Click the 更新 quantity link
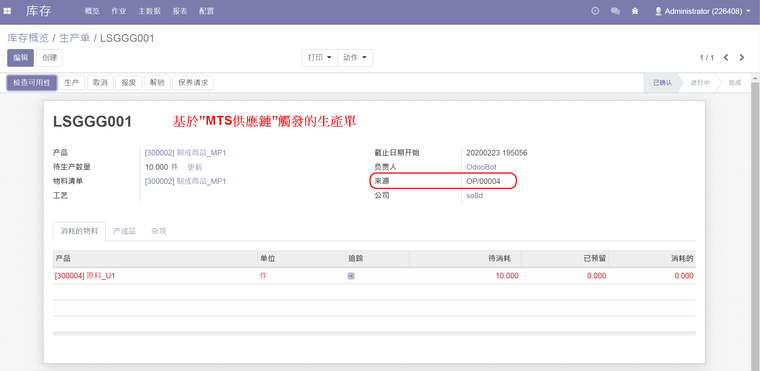The height and width of the screenshot is (371, 760). click(195, 167)
